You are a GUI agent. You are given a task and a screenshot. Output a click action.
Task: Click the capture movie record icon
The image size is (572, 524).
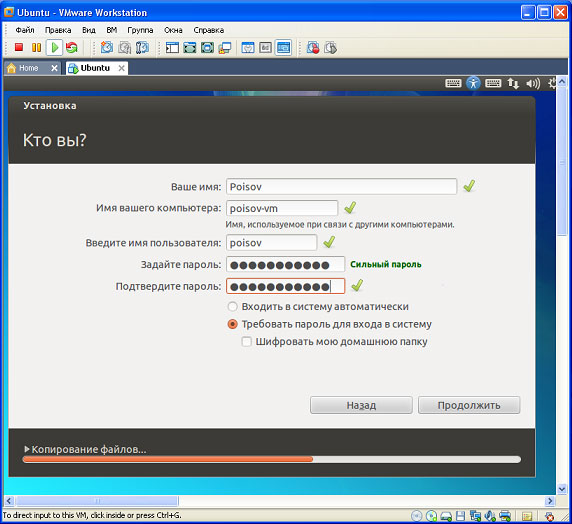[x=313, y=47]
